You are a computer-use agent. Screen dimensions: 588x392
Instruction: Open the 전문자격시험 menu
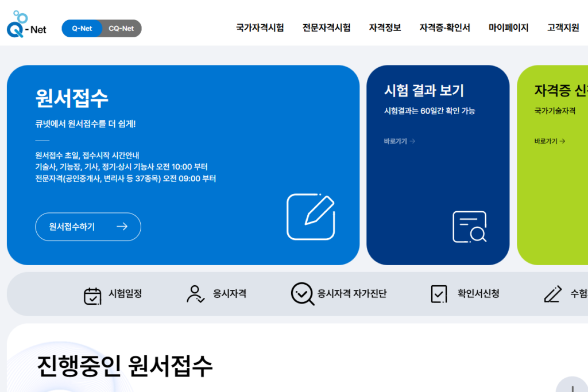click(326, 26)
